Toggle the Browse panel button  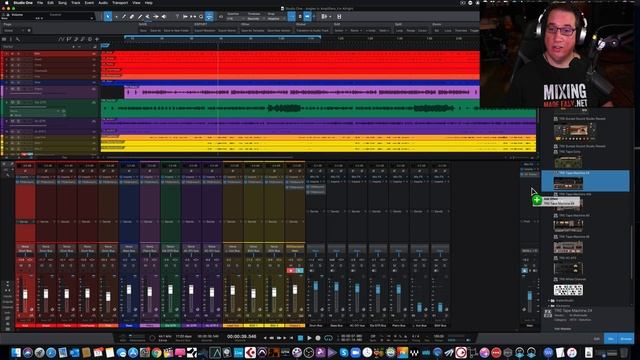click(x=626, y=338)
